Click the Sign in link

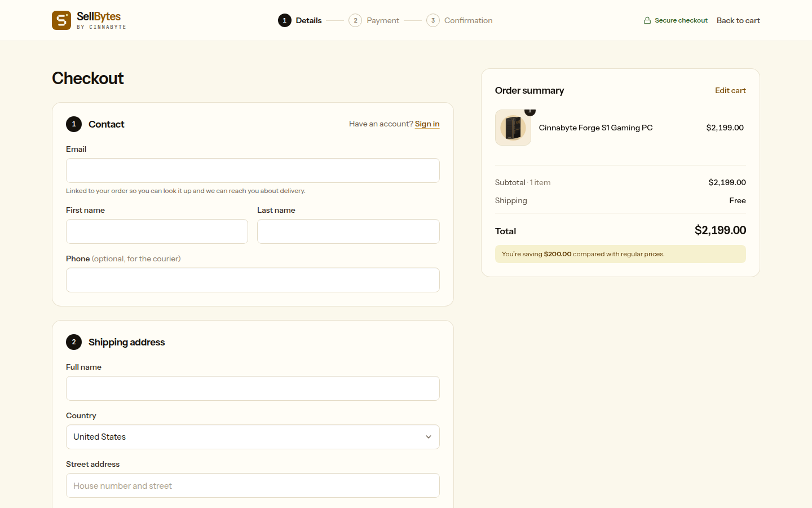pos(427,124)
